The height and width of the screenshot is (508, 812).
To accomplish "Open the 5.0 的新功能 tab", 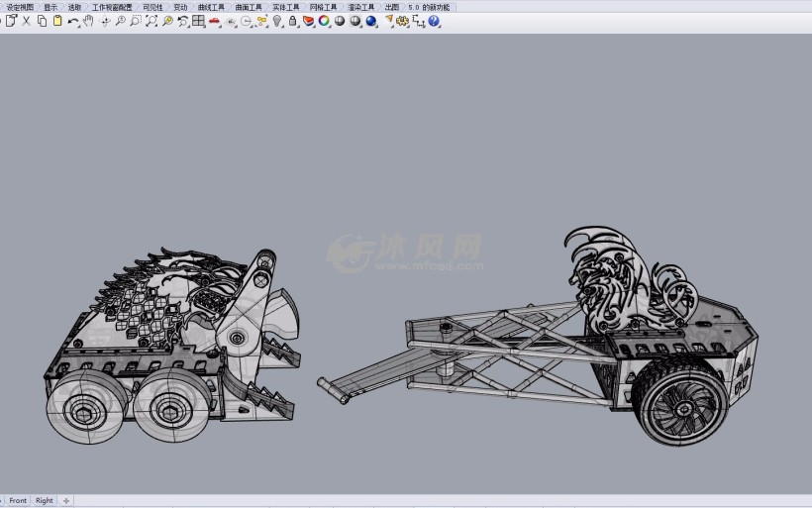I will tap(429, 7).
